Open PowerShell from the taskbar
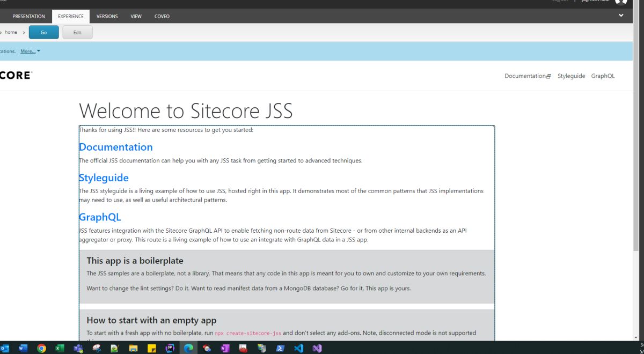 pyautogui.click(x=280, y=348)
